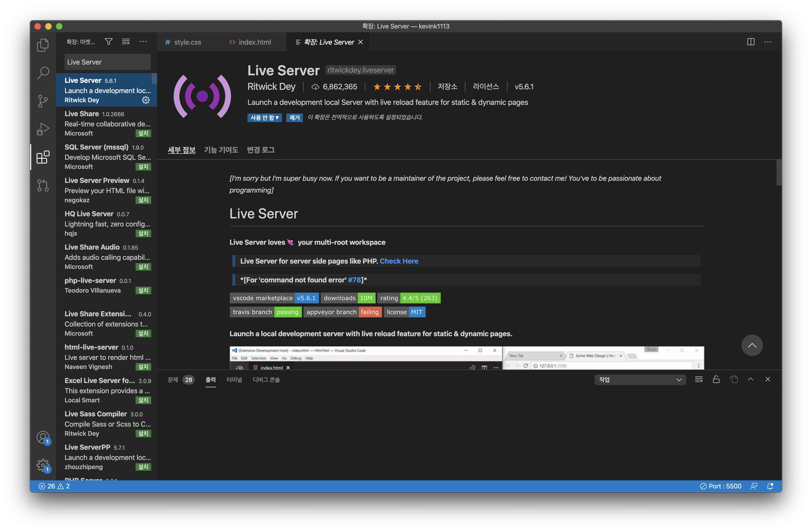This screenshot has width=812, height=532.
Task: Click the extension search input field
Action: click(x=107, y=62)
